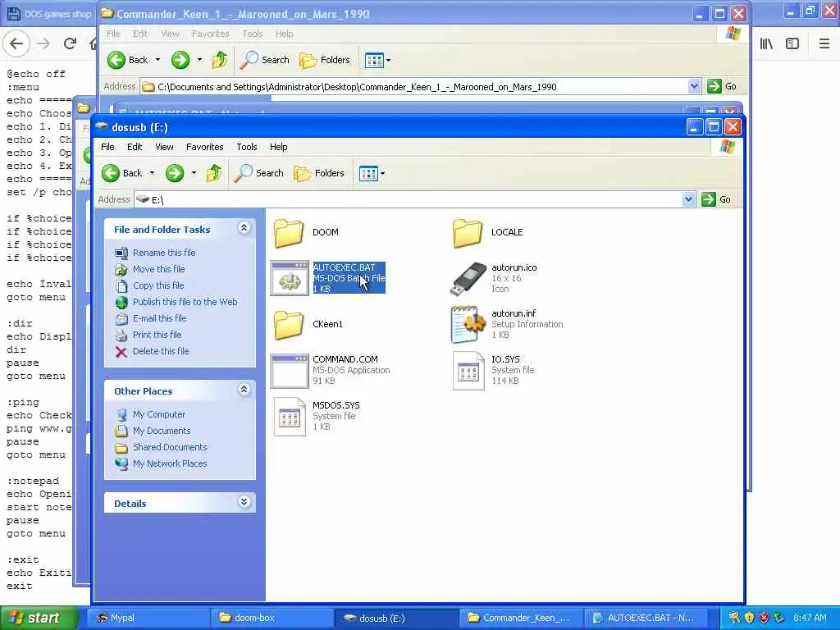The height and width of the screenshot is (630, 840).
Task: Click E-mail this file link
Action: click(160, 318)
